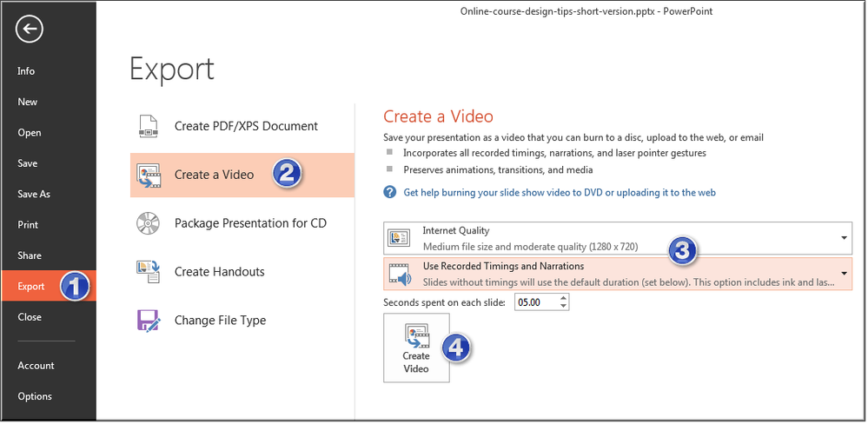Click the Create a Video film icon

tap(149, 176)
